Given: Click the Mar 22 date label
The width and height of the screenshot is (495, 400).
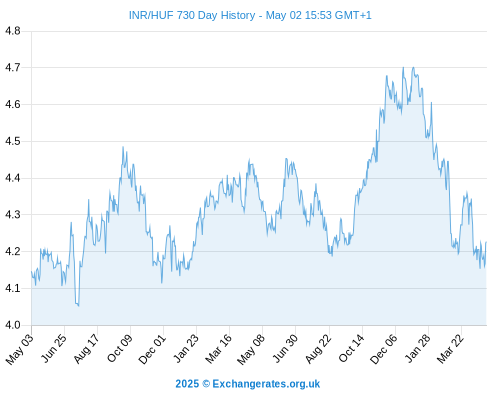Looking at the screenshot, I should [x=450, y=348].
